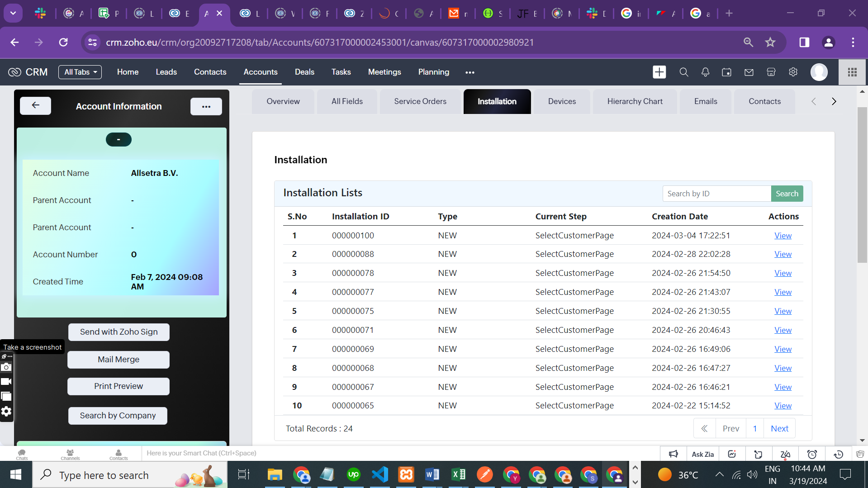The image size is (868, 488).
Task: Focus the Search by ID input field
Action: click(716, 194)
